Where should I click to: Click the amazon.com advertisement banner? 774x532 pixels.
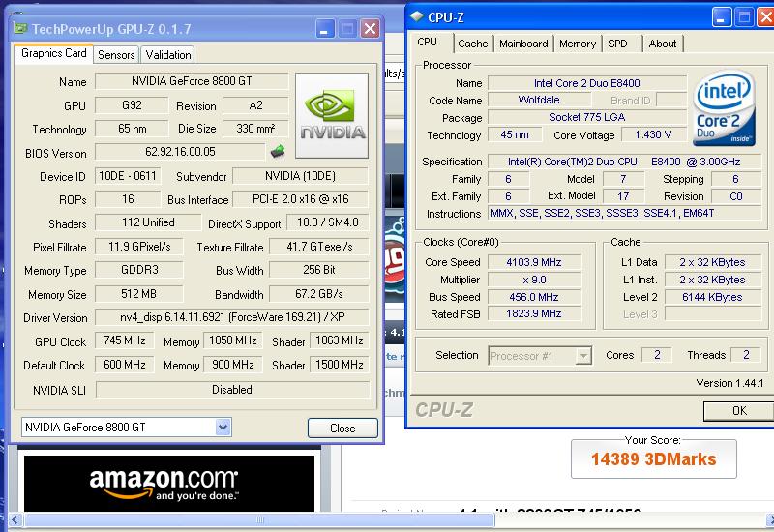168,483
